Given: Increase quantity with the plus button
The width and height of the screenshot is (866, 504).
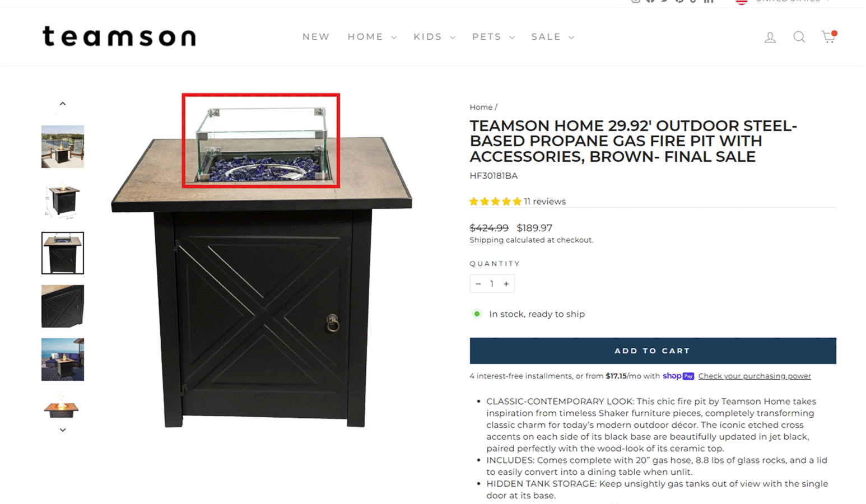Looking at the screenshot, I should [506, 284].
